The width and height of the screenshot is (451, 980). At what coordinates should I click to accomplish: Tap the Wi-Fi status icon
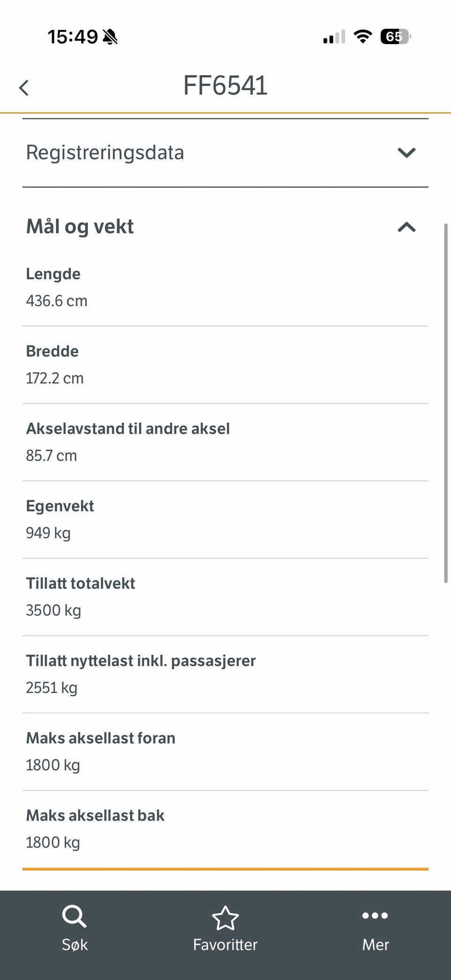point(363,36)
